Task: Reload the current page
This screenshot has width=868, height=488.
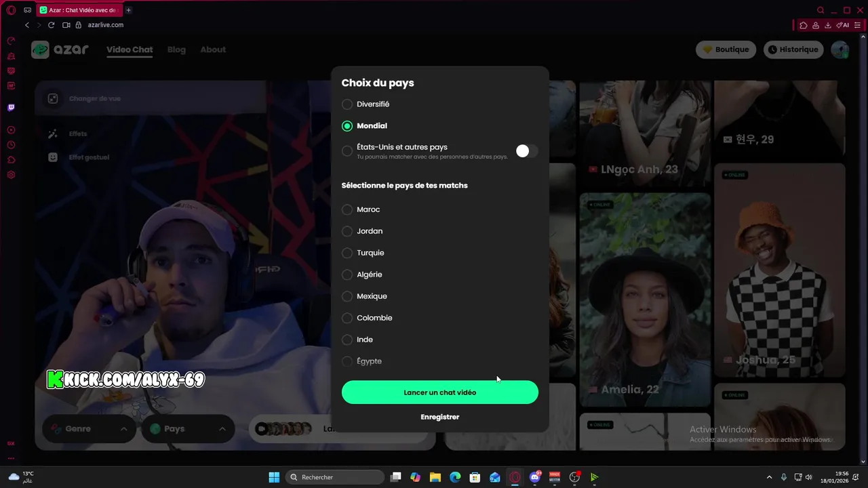Action: coord(51,25)
